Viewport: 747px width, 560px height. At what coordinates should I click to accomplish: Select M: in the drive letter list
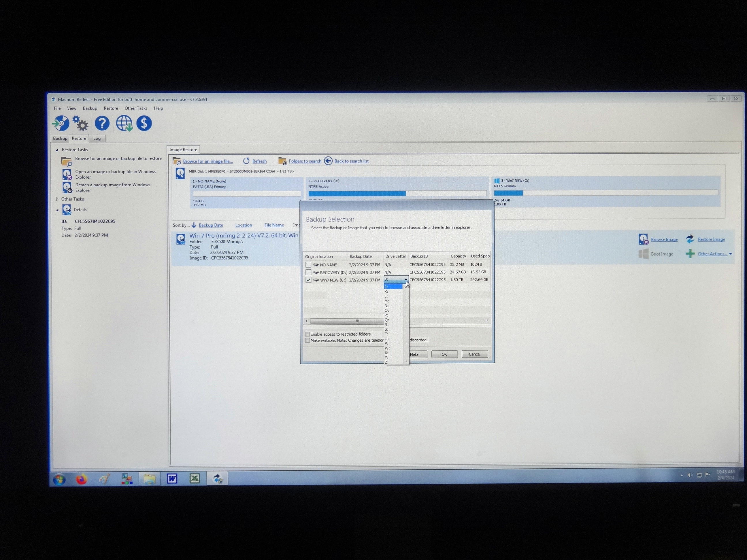[393, 301]
